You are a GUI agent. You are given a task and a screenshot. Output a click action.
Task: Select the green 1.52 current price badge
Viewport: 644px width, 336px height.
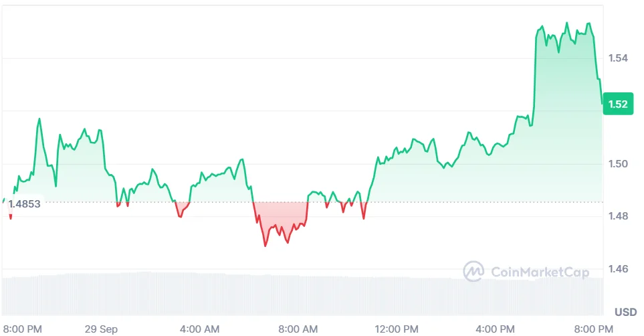618,104
